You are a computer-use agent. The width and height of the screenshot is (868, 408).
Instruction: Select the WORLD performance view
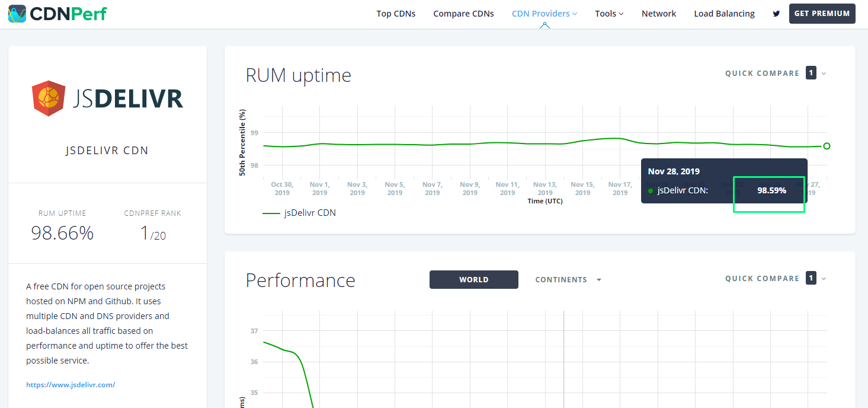pos(474,279)
